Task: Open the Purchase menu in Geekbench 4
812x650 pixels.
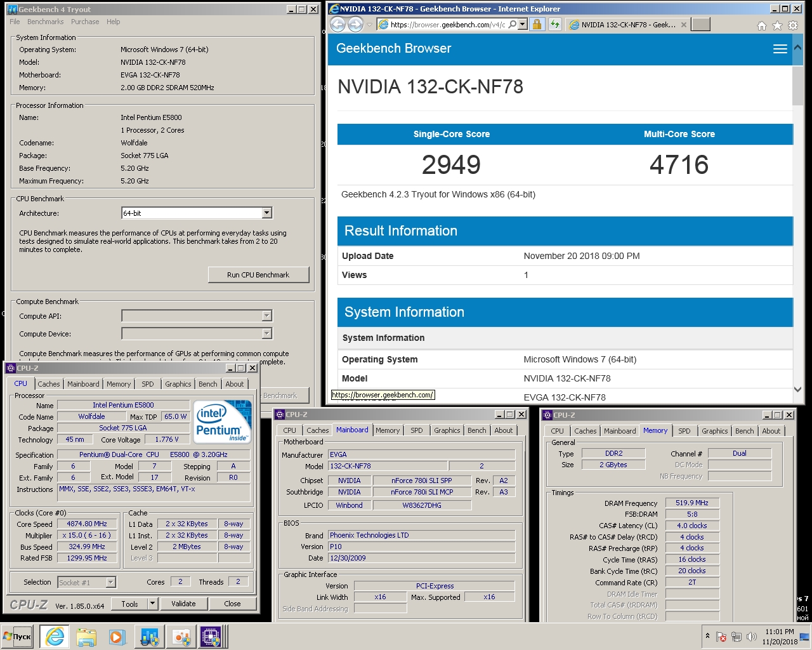Action: coord(85,22)
